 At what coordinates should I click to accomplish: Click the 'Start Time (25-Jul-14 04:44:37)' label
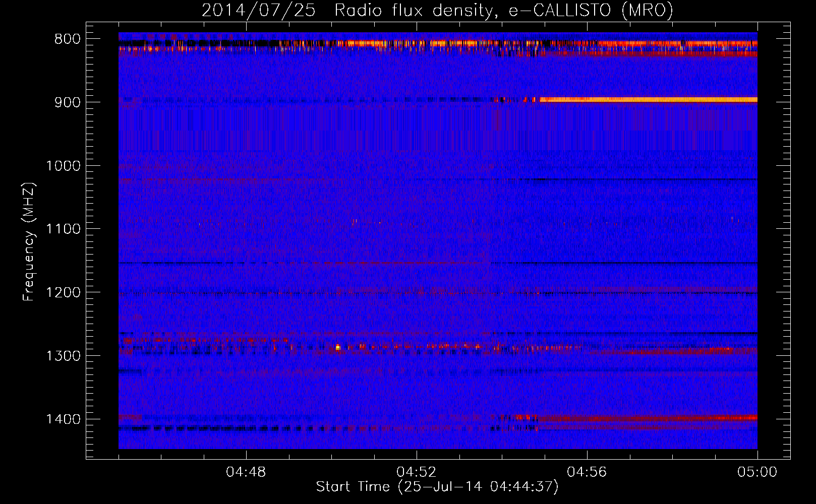click(437, 487)
